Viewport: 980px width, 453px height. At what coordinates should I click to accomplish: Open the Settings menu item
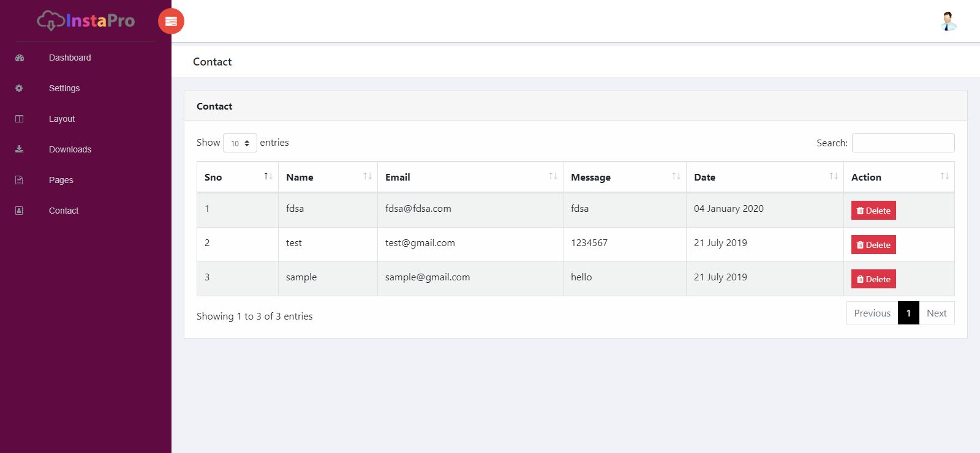64,88
